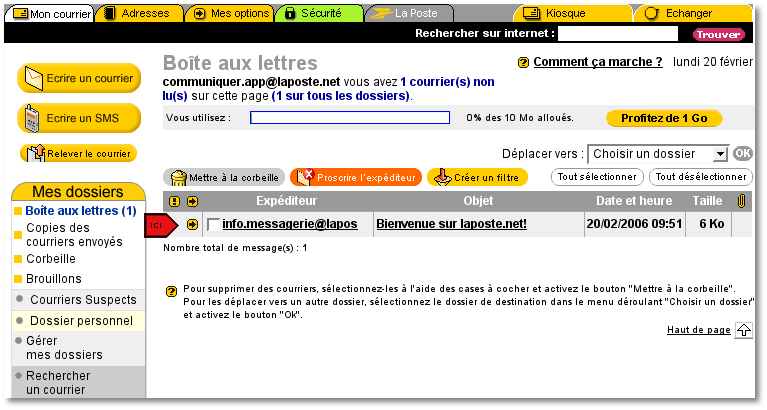Viewport: 767px width, 410px height.
Task: Switch to the Kiosque tab
Action: (x=572, y=14)
